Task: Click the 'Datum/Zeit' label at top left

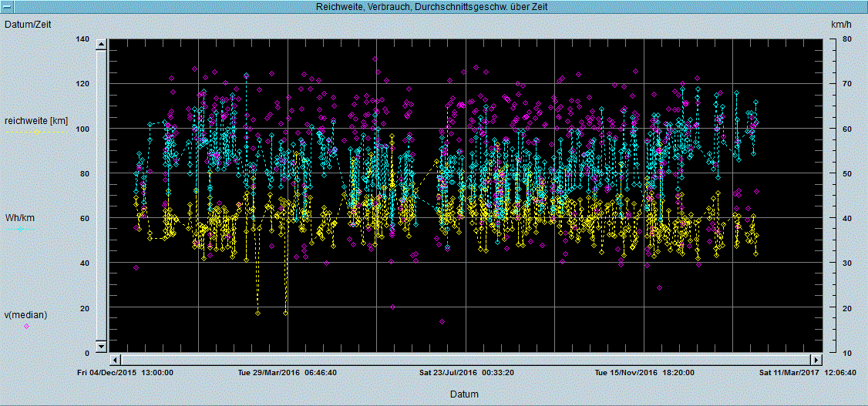Action: click(29, 24)
